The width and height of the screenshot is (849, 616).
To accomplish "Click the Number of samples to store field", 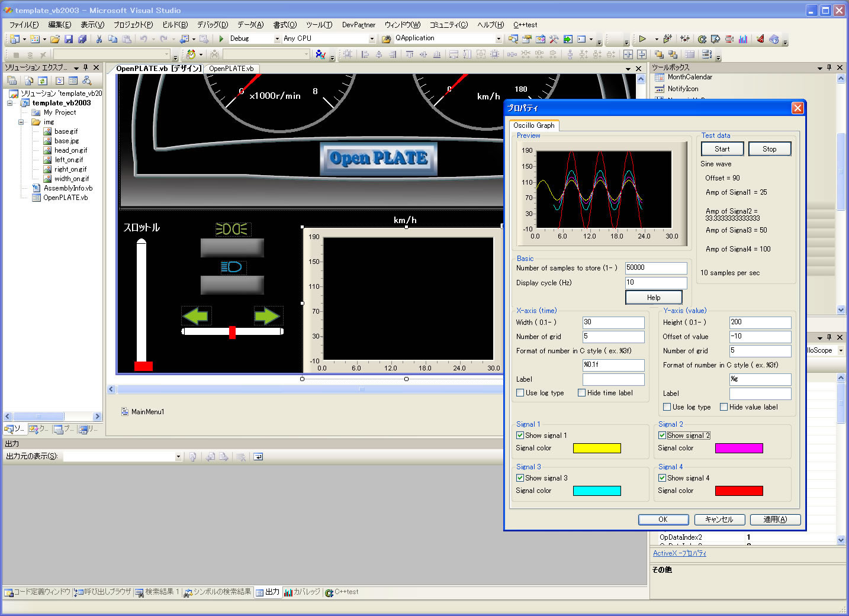I will 655,268.
